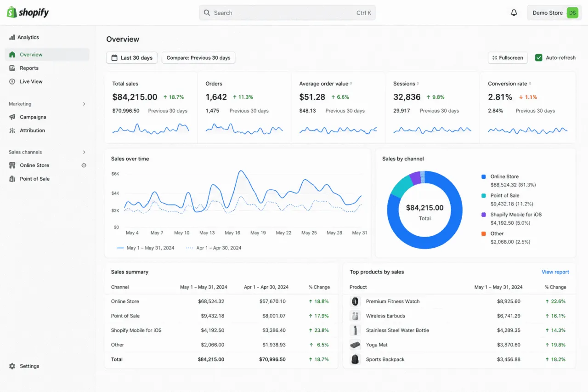Click the DS store avatar

coord(572,13)
